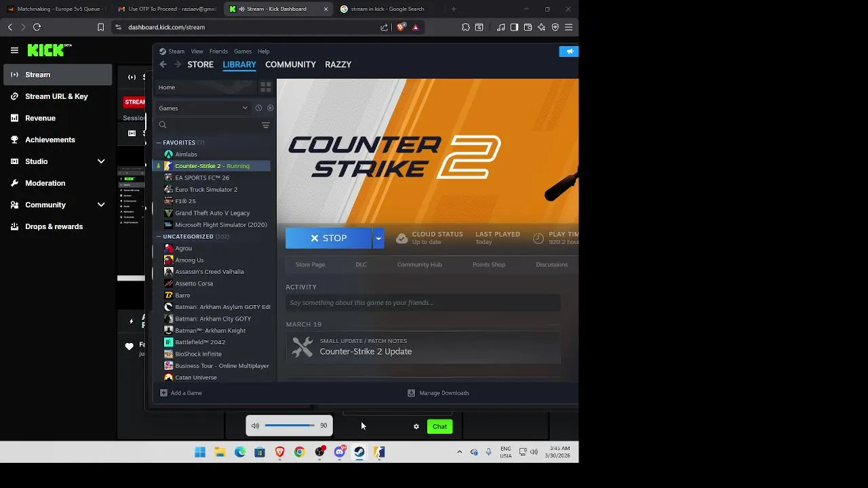Open the Help menu in Steam

point(264,52)
